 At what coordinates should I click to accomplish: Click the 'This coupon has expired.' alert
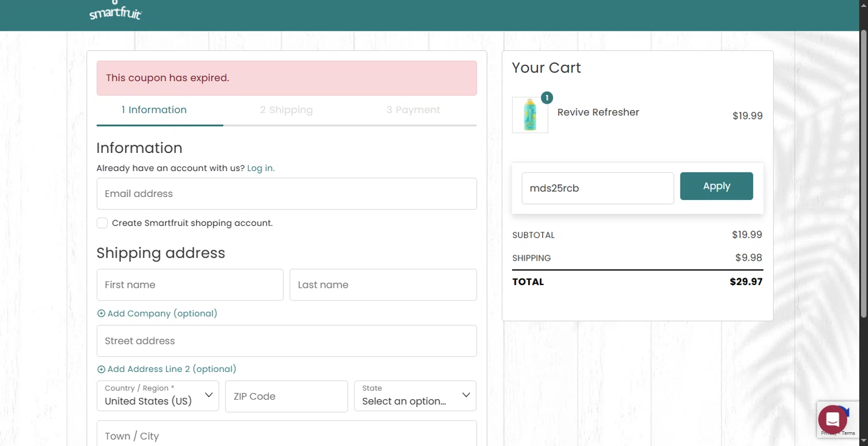[x=286, y=78]
